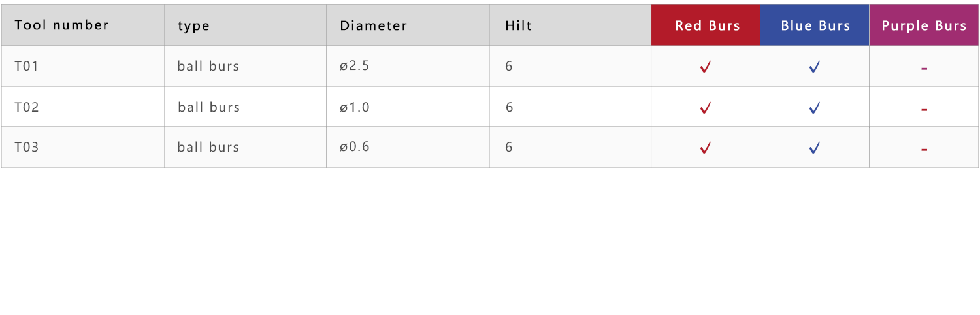Click the red checkmark in T02 row
The image size is (980, 315).
click(705, 108)
